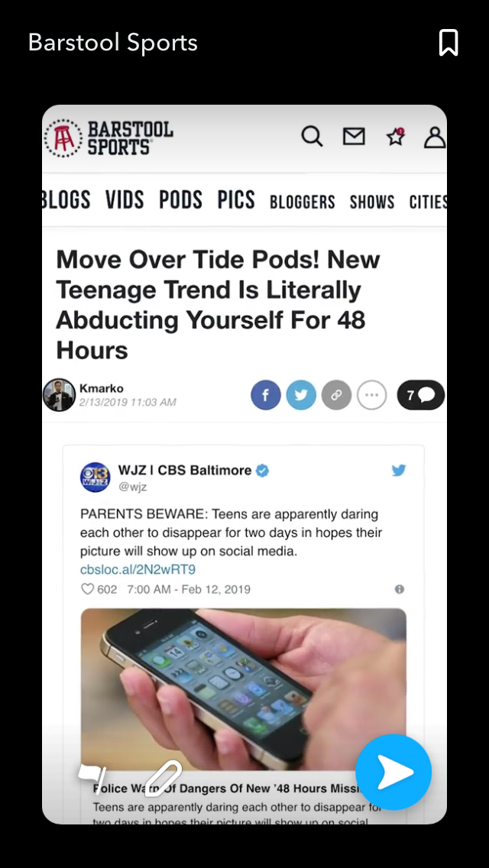Viewport: 489px width, 868px height.
Task: Select the BLOGGERS menu item
Action: pos(303,202)
